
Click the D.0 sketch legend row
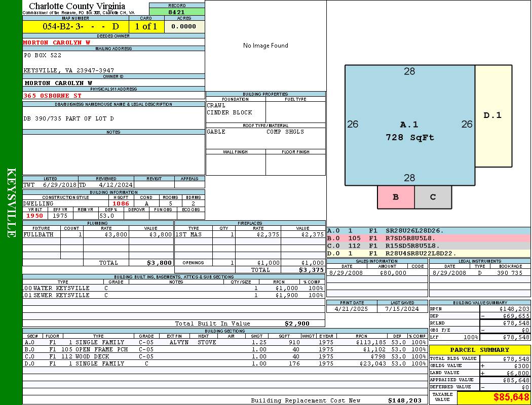coord(428,253)
